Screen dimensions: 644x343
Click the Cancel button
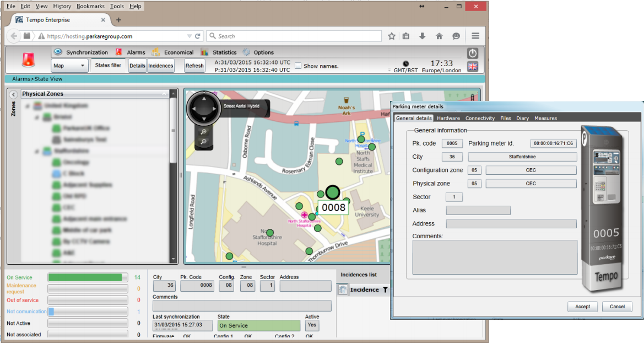tap(617, 307)
